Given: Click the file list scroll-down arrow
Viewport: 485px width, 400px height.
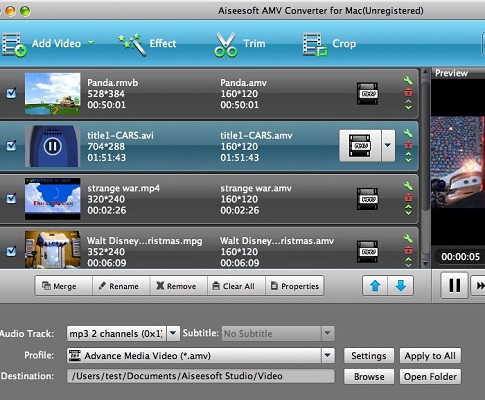Looking at the screenshot, I should coord(425,264).
